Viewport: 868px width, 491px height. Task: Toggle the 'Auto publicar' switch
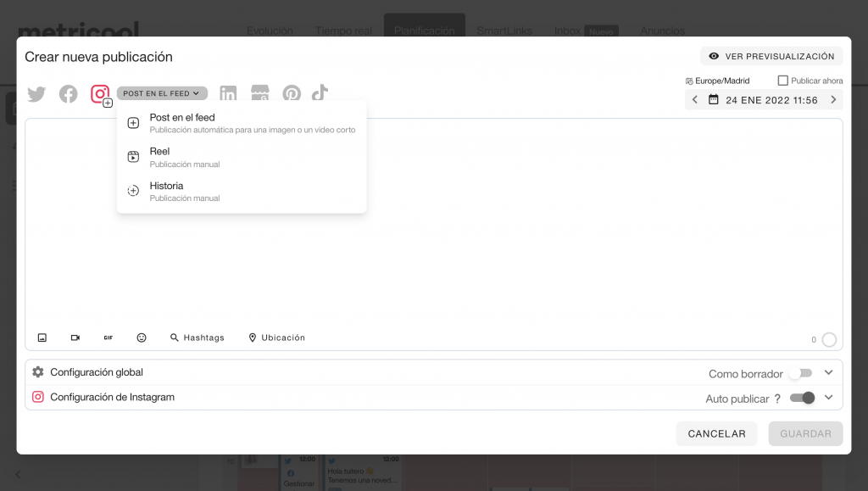pyautogui.click(x=802, y=398)
